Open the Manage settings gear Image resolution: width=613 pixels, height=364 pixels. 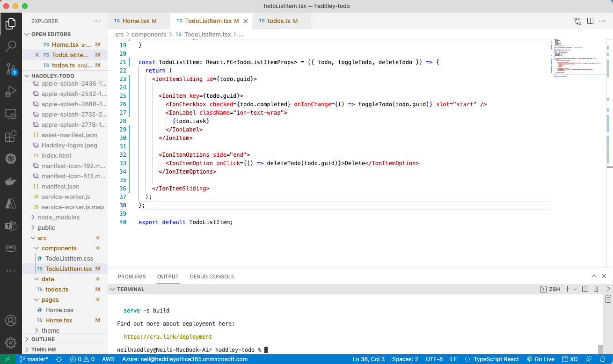pyautogui.click(x=11, y=342)
